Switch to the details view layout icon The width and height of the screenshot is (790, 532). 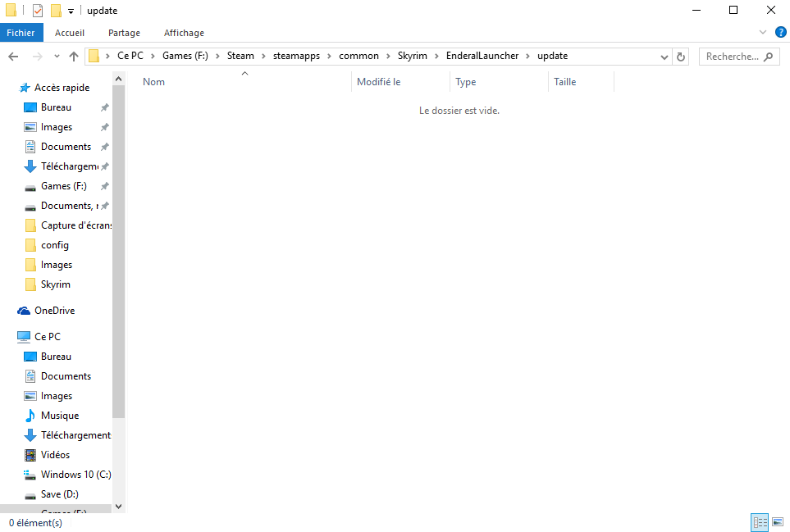click(759, 522)
